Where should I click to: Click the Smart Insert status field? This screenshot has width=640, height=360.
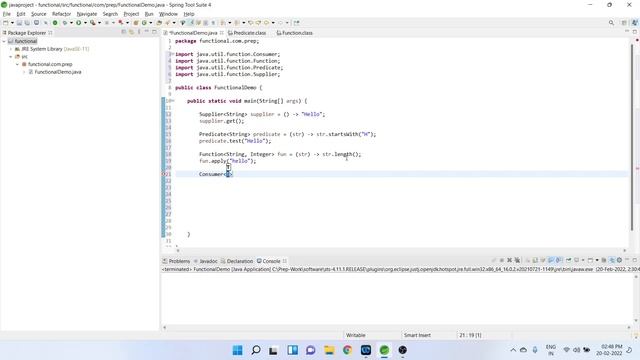pos(417,335)
